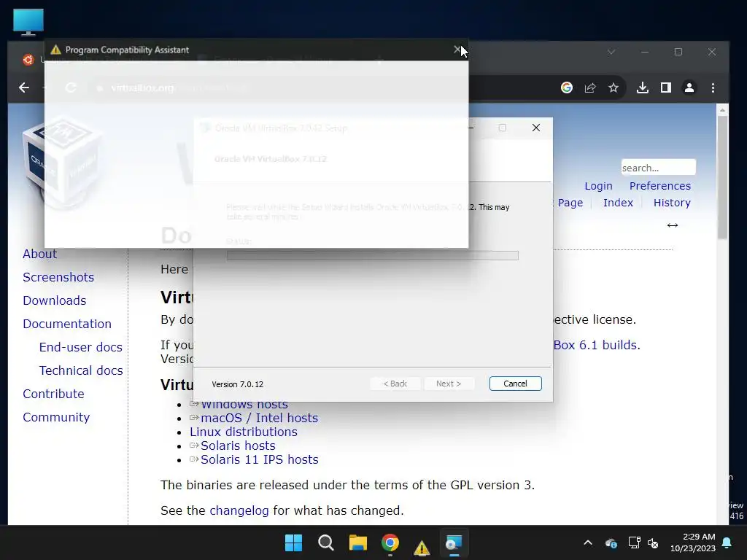Open Screenshots in the sidebar
This screenshot has width=747, height=560.
58,277
